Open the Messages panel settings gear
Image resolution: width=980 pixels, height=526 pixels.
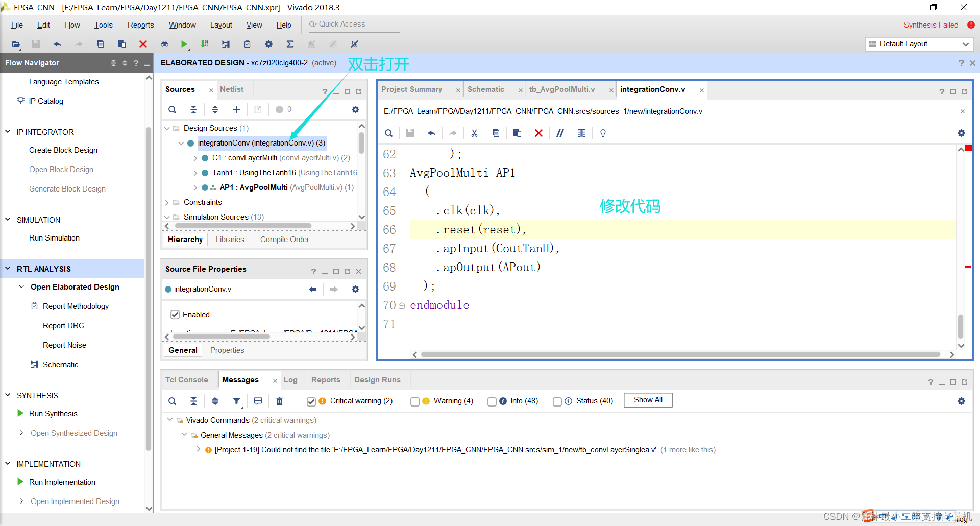click(x=961, y=401)
